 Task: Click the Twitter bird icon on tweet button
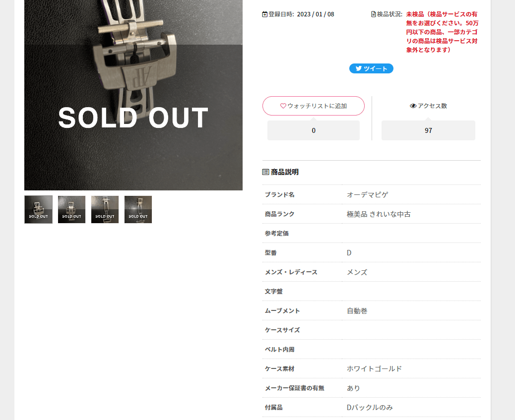(359, 68)
